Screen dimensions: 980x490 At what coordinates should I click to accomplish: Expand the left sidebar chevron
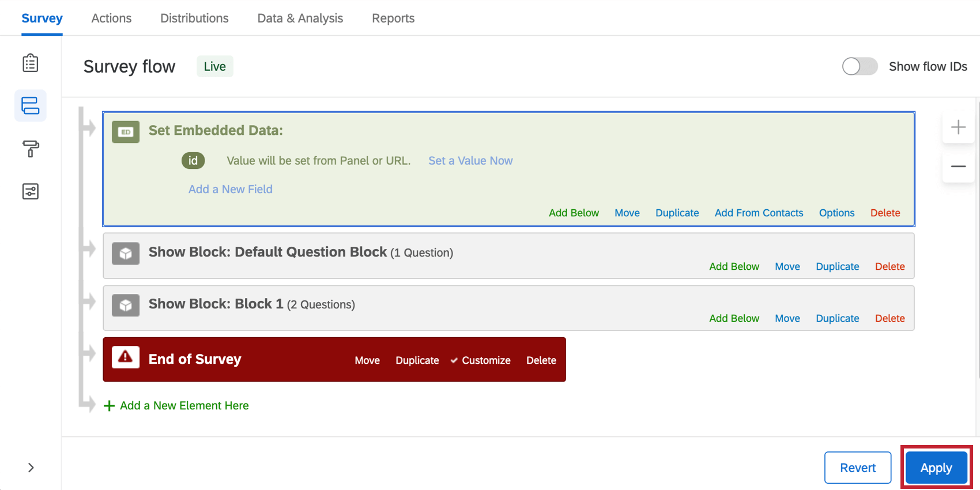31,468
